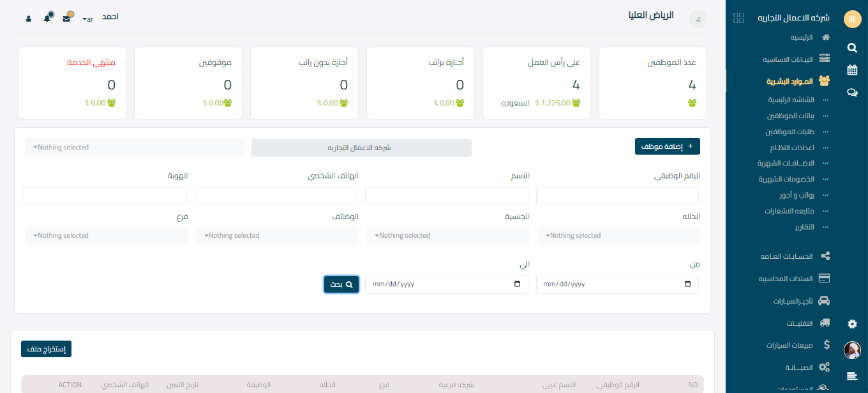This screenshot has width=868, height=393.
Task: Open the ar language selector
Action: click(x=88, y=19)
